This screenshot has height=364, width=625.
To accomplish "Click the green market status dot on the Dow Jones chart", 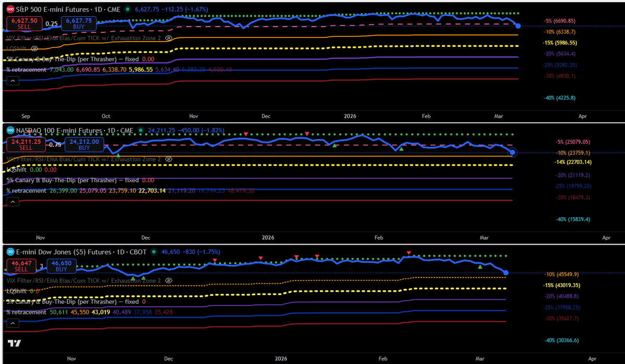I will click(153, 252).
